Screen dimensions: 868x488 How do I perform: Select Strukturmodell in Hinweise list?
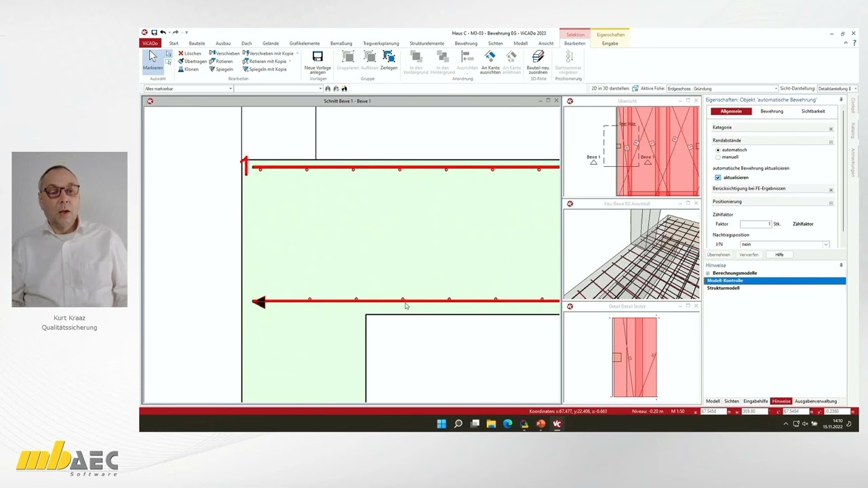[x=723, y=288]
